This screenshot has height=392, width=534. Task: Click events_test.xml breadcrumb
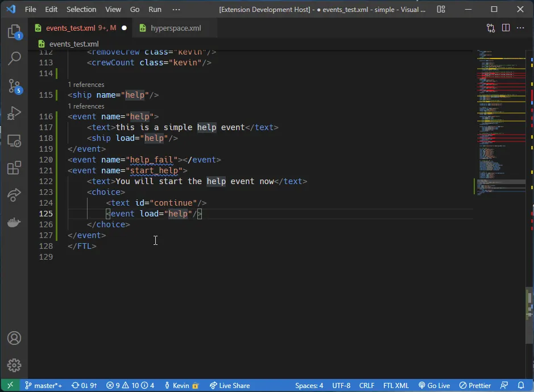tap(73, 44)
